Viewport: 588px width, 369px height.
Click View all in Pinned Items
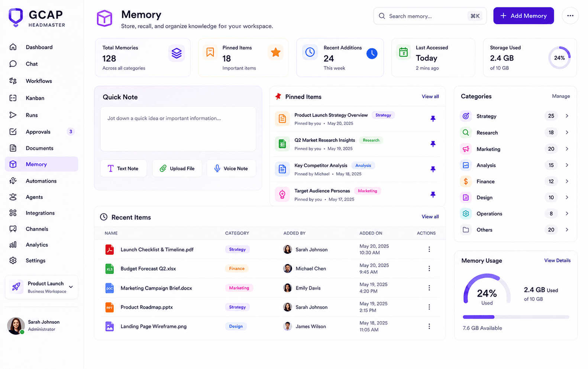tap(430, 97)
